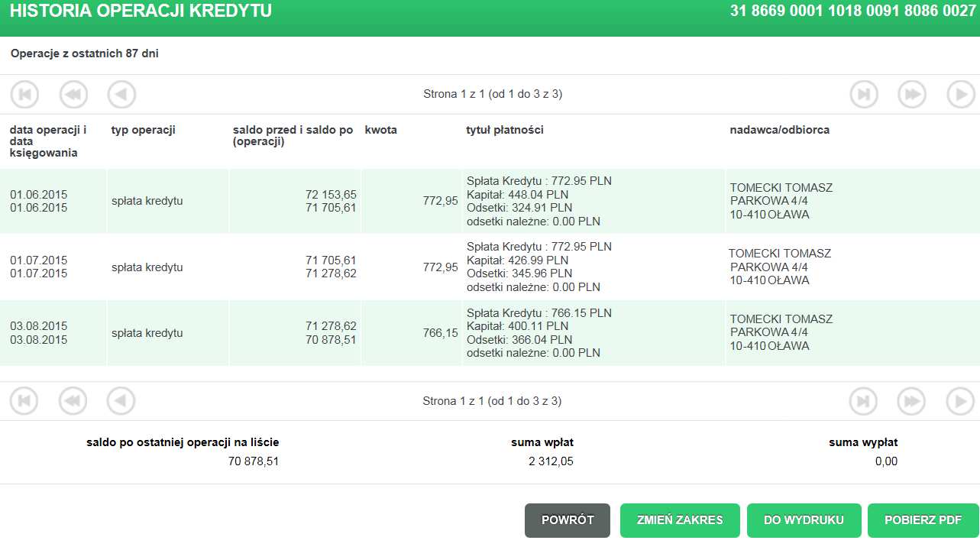The width and height of the screenshot is (980, 550).
Task: Go to next page in top pager
Action: [x=961, y=95]
